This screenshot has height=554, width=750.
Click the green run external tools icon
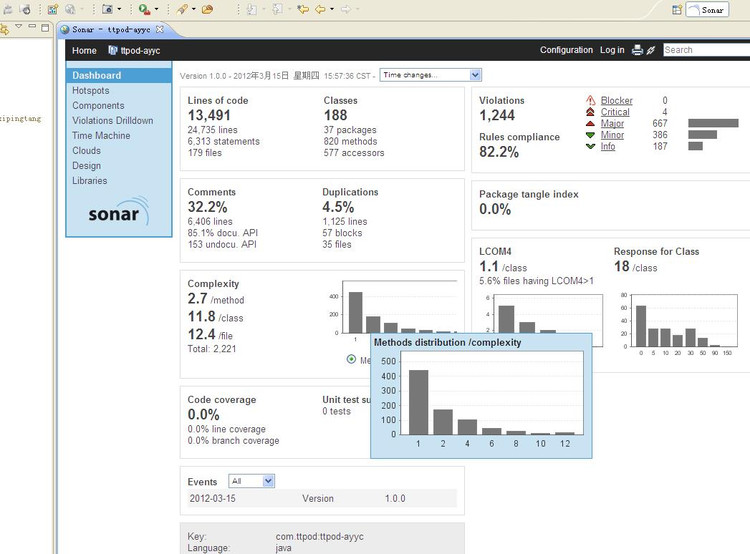[x=144, y=9]
